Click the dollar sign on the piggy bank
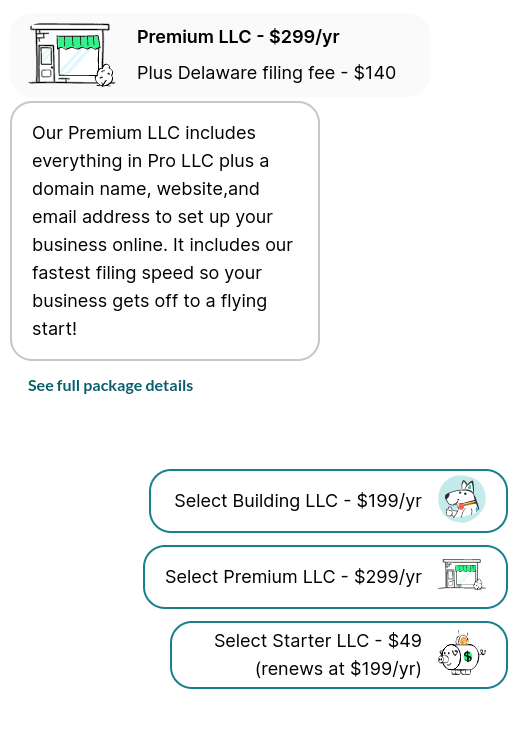Screen dimensions: 525x755 pyautogui.click(x=468, y=656)
